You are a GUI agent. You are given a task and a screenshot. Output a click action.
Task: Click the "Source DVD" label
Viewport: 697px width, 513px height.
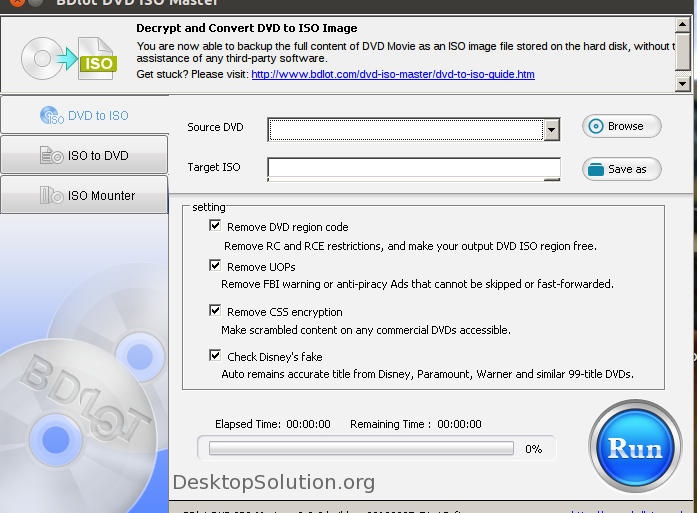215,127
